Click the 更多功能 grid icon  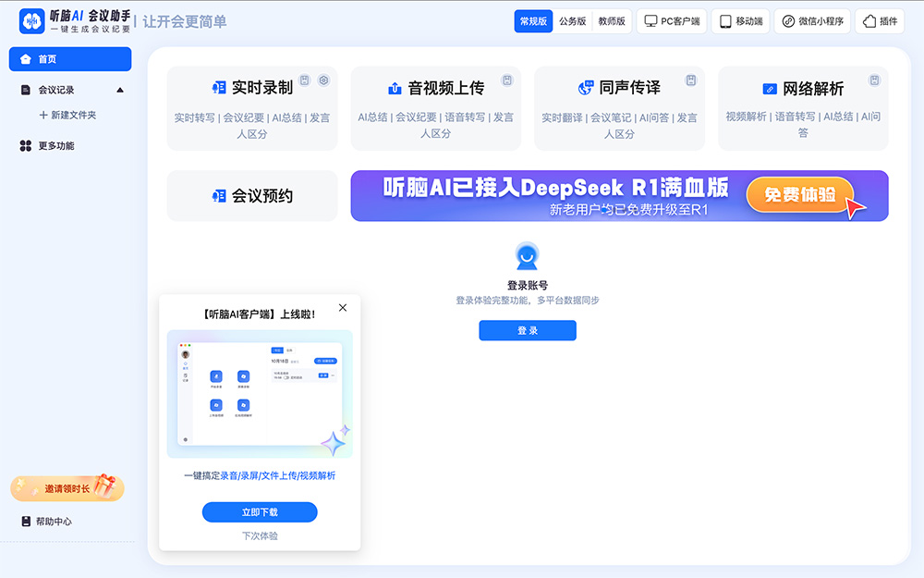pos(25,146)
